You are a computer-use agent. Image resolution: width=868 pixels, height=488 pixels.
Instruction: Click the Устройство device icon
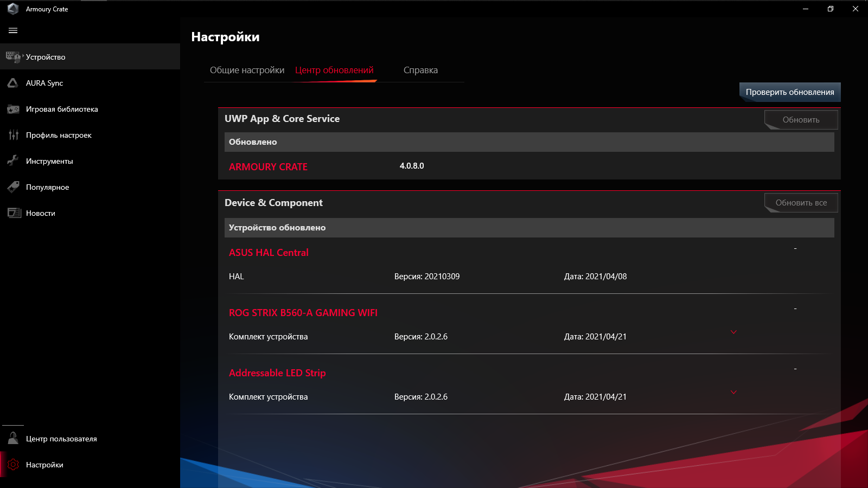pos(13,56)
